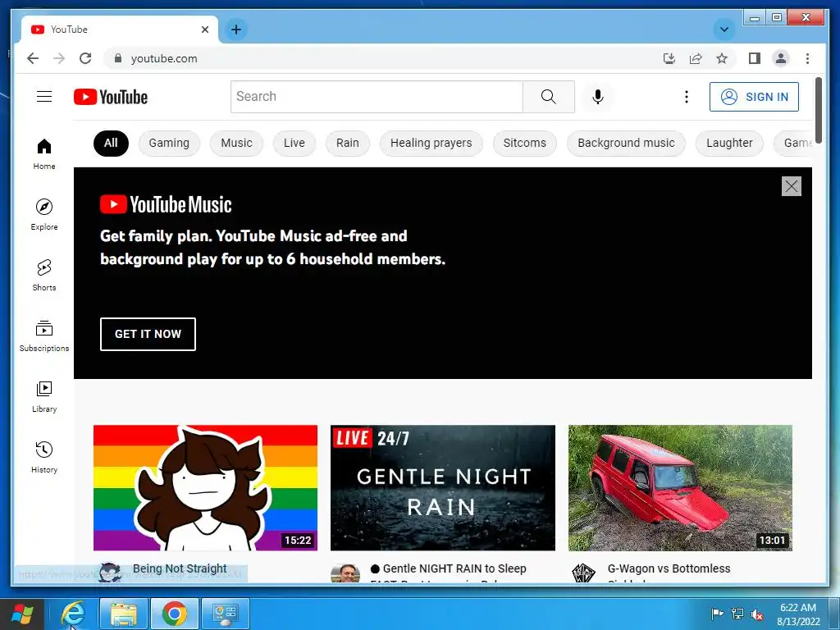Select the Background music chip

pyautogui.click(x=626, y=143)
